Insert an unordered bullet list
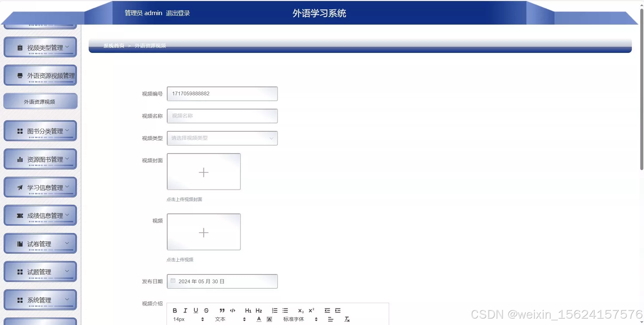The image size is (644, 325). point(285,311)
